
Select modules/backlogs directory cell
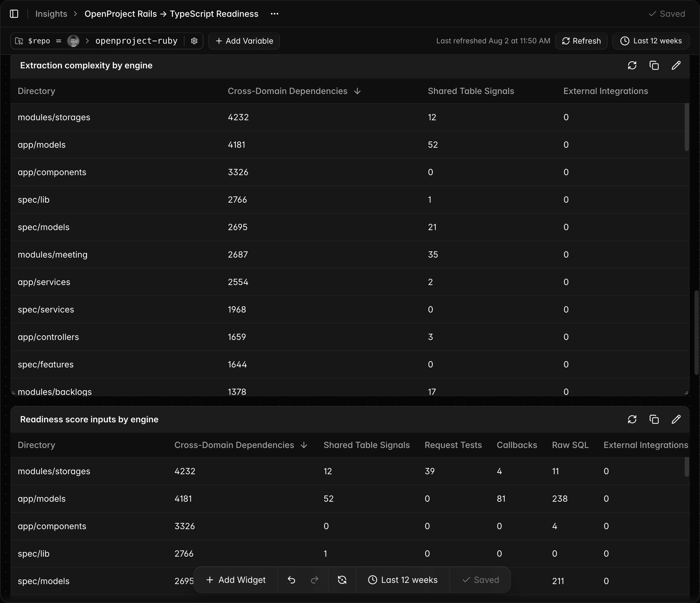(x=55, y=392)
